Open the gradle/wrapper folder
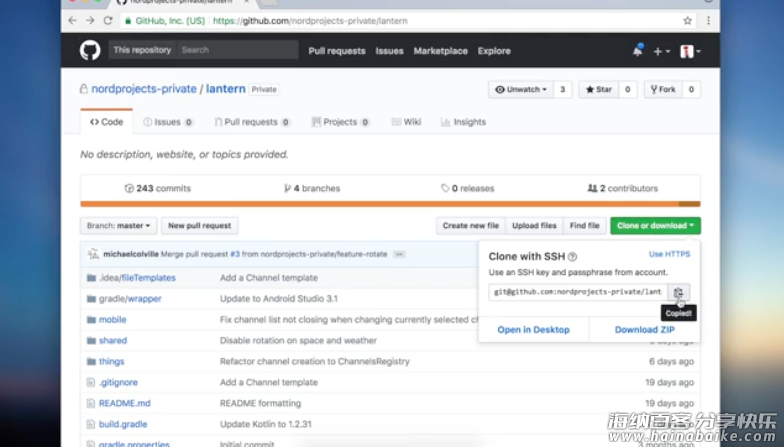 pos(130,299)
